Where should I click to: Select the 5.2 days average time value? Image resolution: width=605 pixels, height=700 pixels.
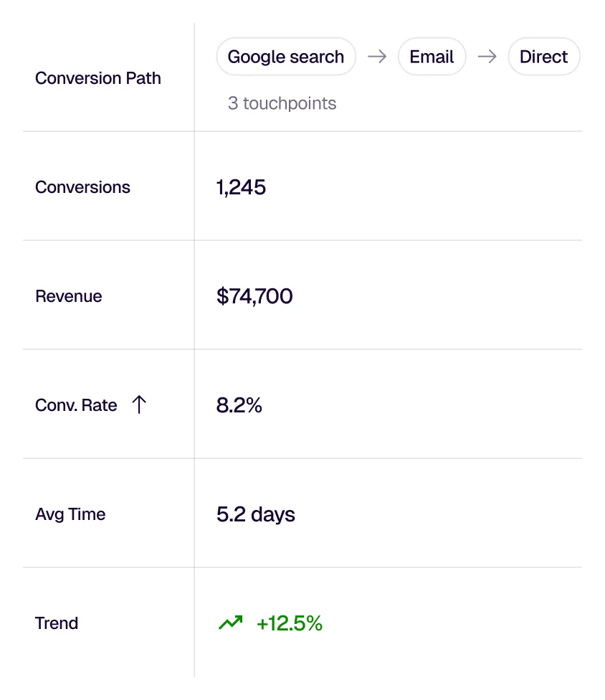255,514
